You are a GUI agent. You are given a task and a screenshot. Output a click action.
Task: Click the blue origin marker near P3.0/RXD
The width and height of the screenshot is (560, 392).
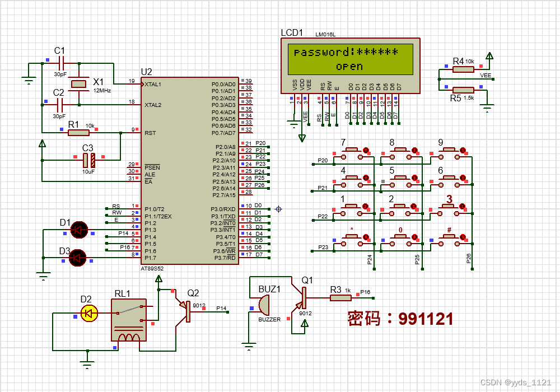click(x=278, y=209)
